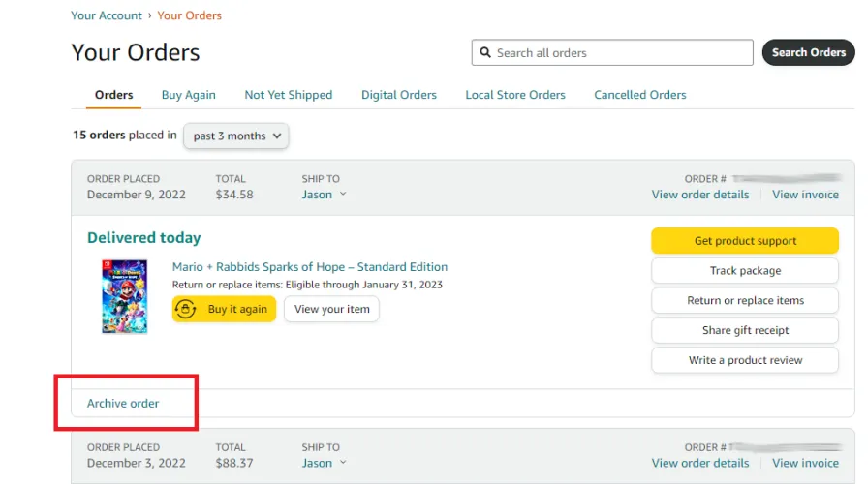Viewport: 868px width, 484px height.
Task: Select the Digital Orders tab
Action: [x=398, y=95]
